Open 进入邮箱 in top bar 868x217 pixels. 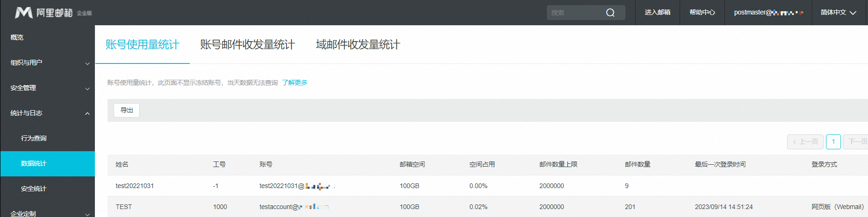pyautogui.click(x=657, y=13)
